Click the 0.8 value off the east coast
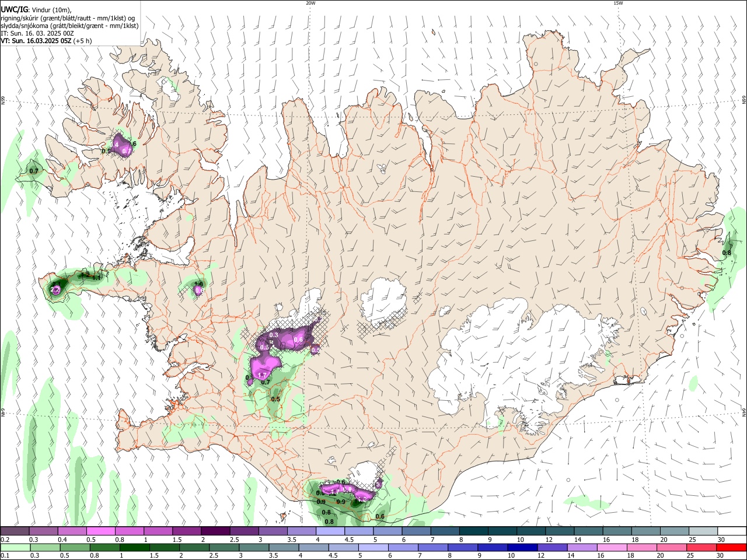The width and height of the screenshot is (747, 560). click(x=727, y=253)
